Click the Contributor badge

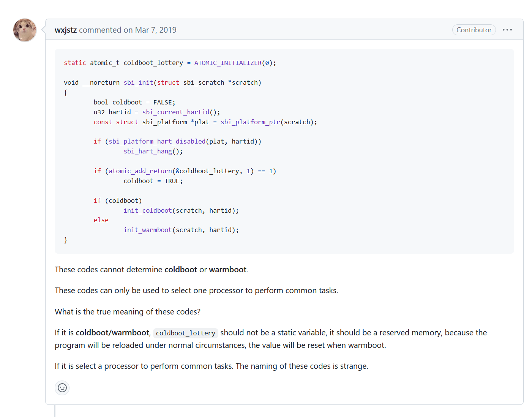tap(474, 30)
